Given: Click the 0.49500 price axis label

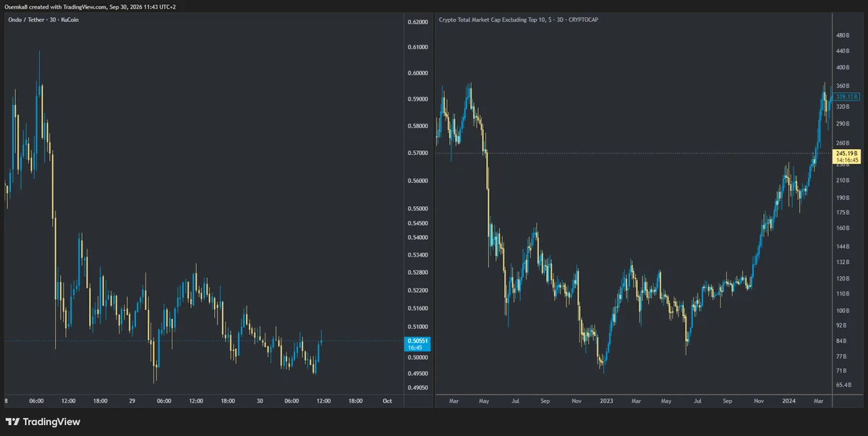Looking at the screenshot, I should 418,373.
